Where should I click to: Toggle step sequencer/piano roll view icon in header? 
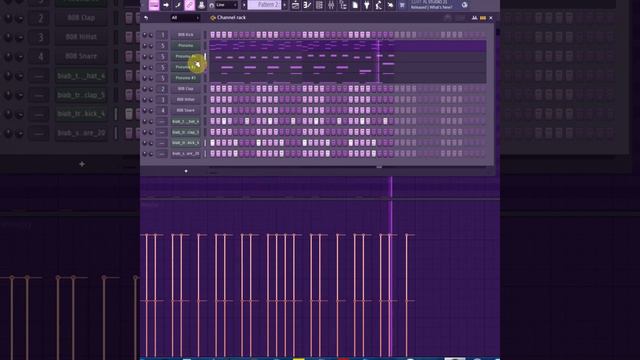coord(483,18)
